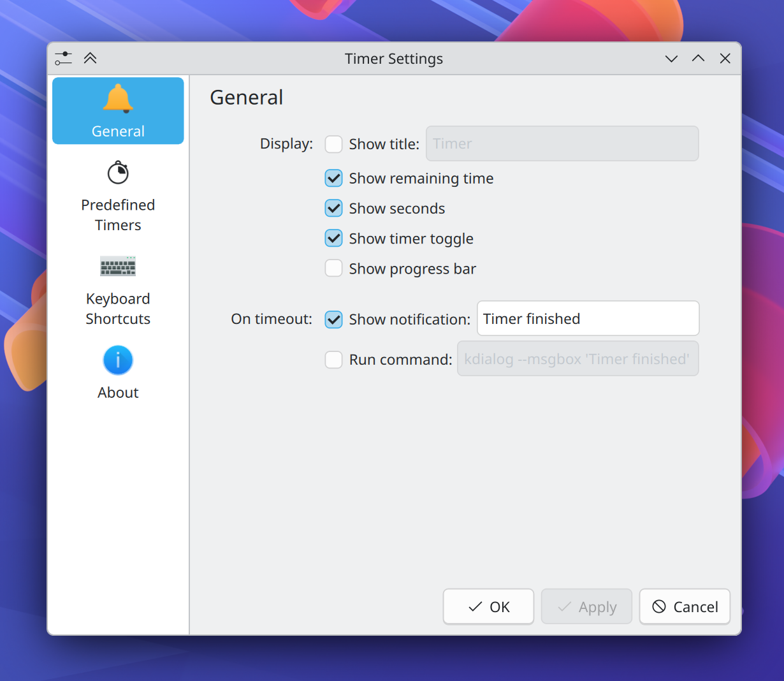Click the Timer finished notification text field

(588, 318)
